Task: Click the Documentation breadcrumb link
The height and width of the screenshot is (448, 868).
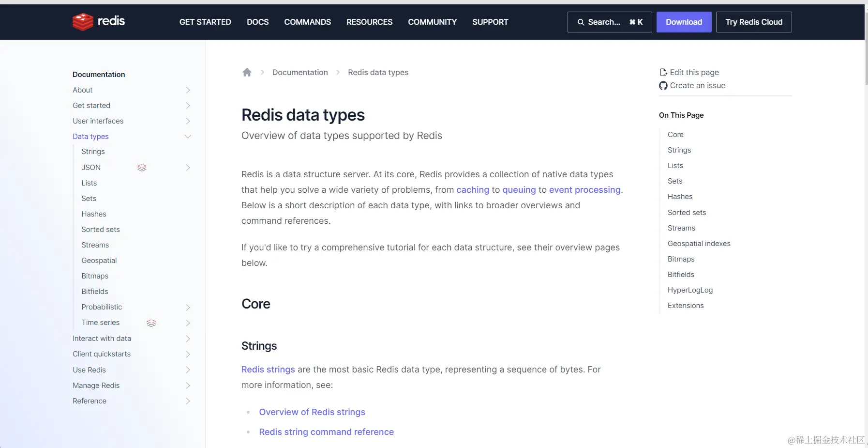Action: pyautogui.click(x=300, y=72)
